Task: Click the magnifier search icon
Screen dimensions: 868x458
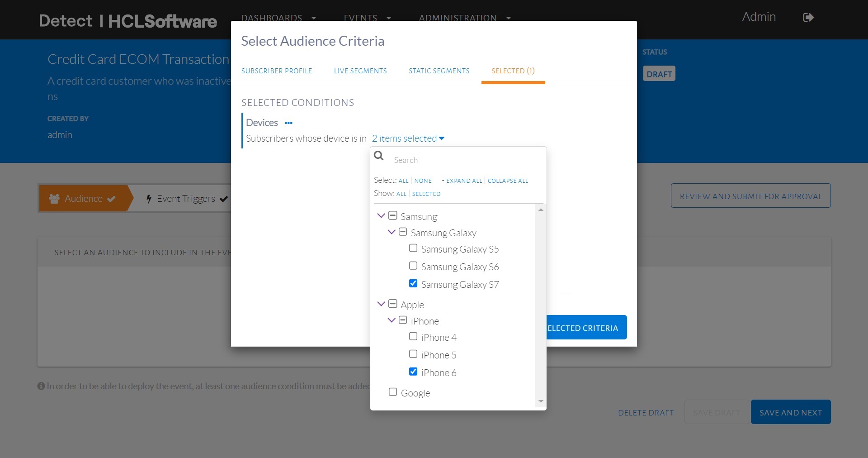Action: tap(379, 156)
